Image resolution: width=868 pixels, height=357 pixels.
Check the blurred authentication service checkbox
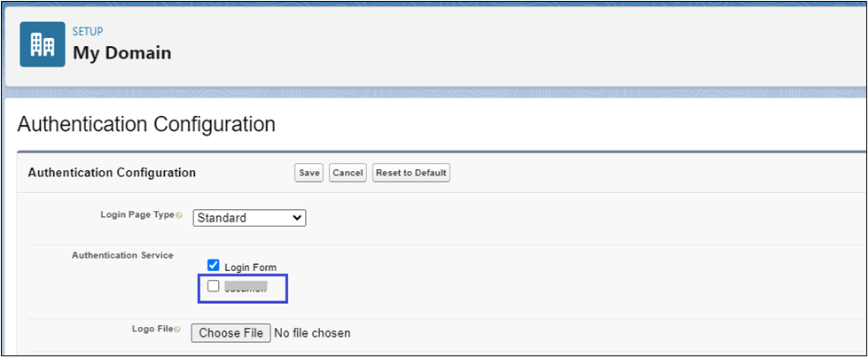click(x=213, y=286)
